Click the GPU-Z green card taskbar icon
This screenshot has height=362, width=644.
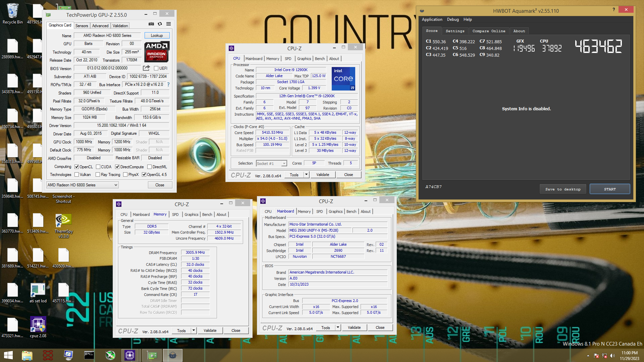[x=152, y=355]
